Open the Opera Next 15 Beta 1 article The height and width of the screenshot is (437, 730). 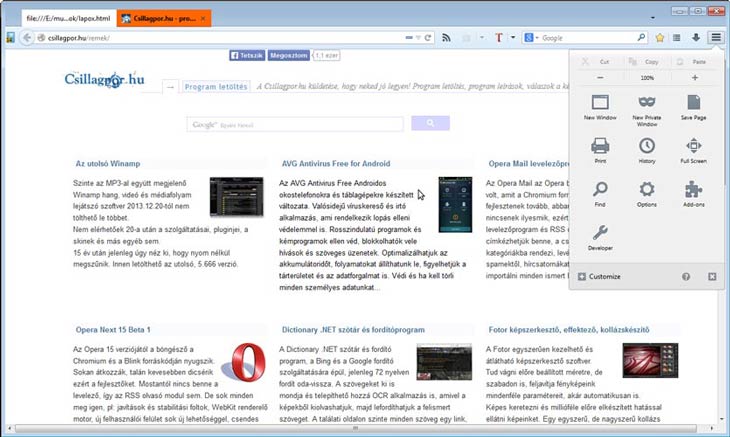pyautogui.click(x=113, y=330)
